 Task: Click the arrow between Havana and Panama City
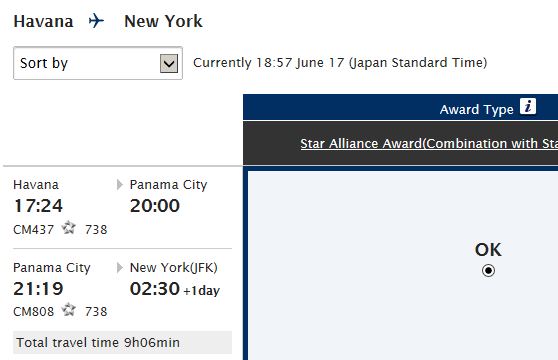(x=120, y=185)
